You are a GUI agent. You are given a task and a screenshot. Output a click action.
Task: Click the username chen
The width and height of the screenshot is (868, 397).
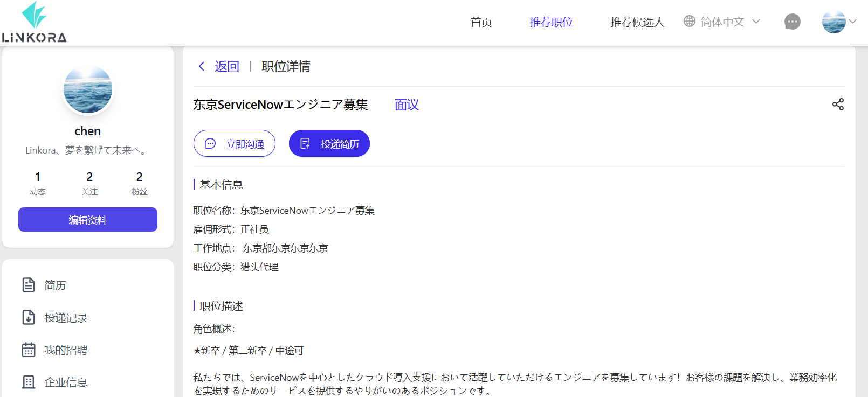(88, 131)
